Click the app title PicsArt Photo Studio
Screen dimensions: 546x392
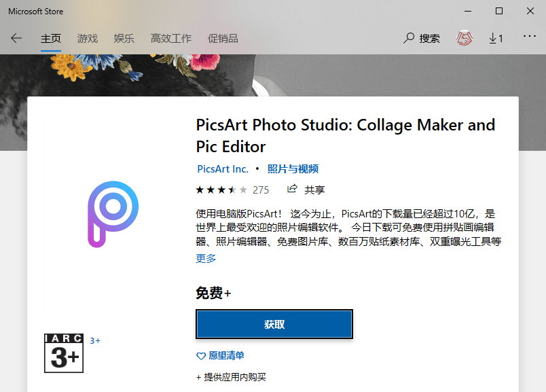pyautogui.click(x=346, y=136)
